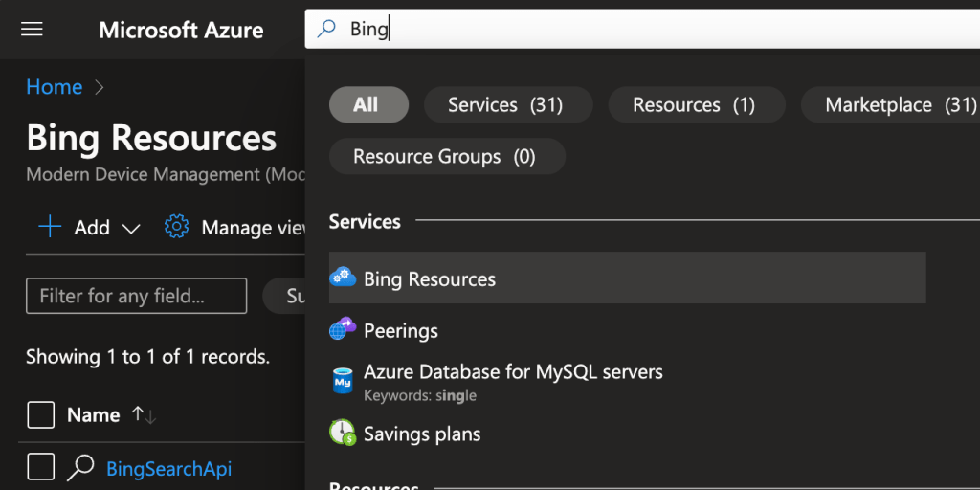Click the plus icon beside Add

49,227
